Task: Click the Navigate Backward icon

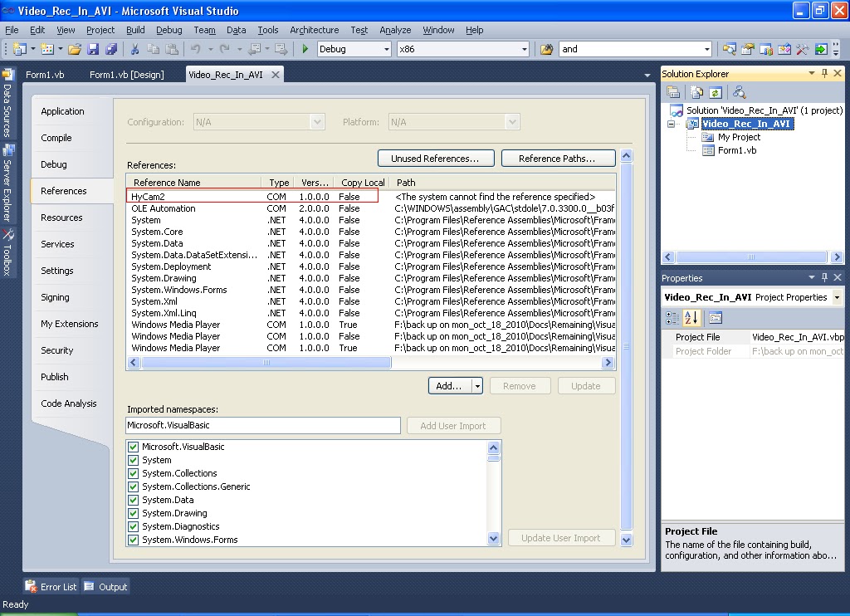Action: 254,49
